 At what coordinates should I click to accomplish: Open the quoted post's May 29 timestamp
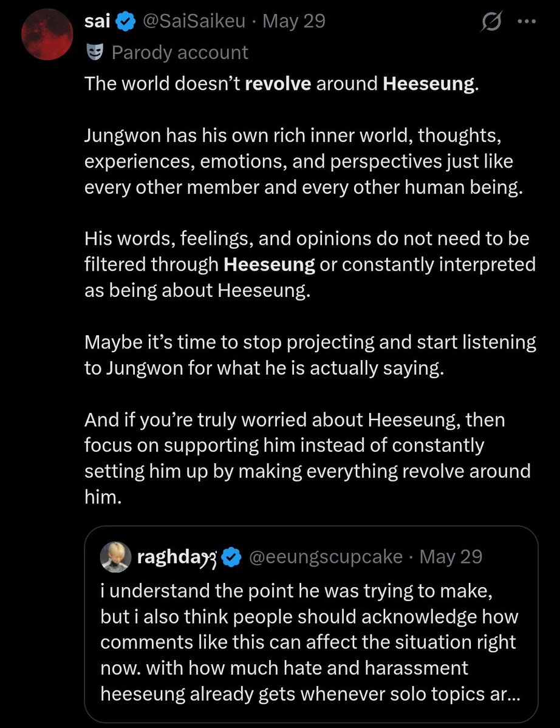(x=451, y=557)
